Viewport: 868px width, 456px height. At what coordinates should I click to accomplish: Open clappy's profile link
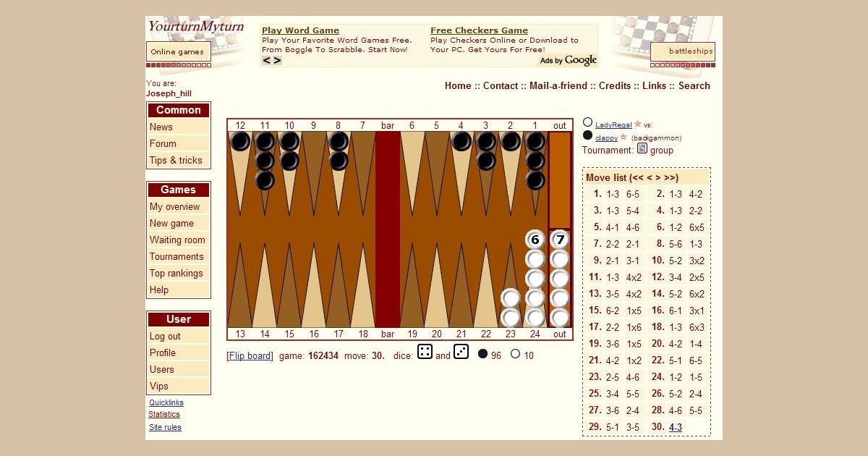pyautogui.click(x=606, y=138)
